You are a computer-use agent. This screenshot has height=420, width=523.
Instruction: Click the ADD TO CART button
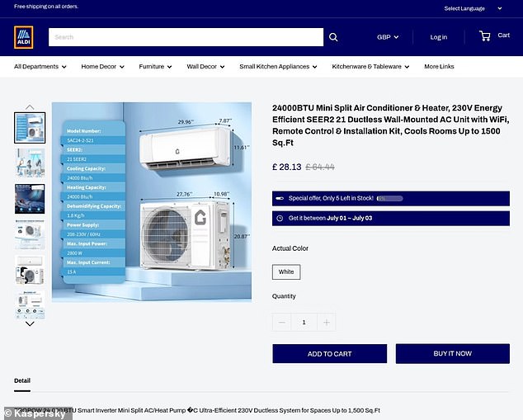(329, 354)
